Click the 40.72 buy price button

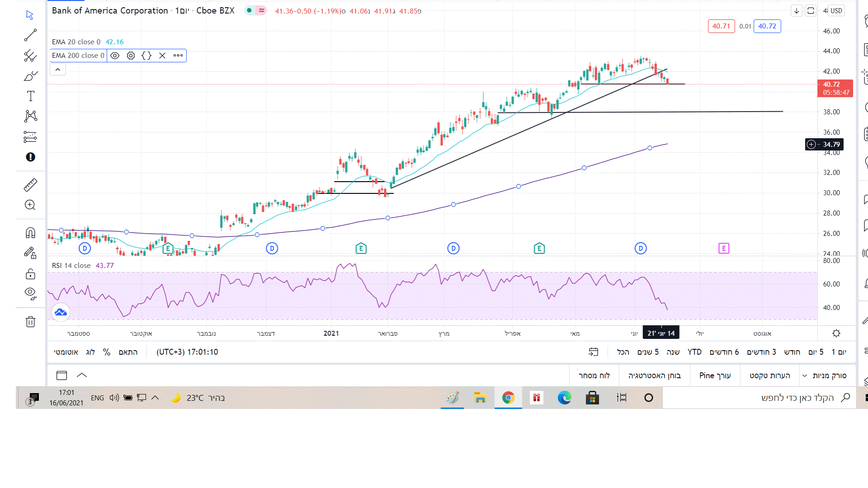pos(767,26)
